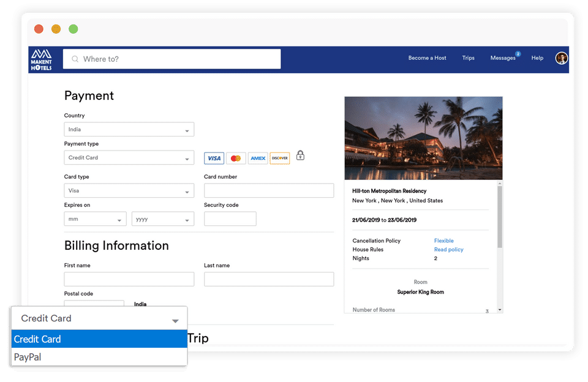The width and height of the screenshot is (588, 382).
Task: Open the Card type Visa dropdown
Action: (x=129, y=190)
